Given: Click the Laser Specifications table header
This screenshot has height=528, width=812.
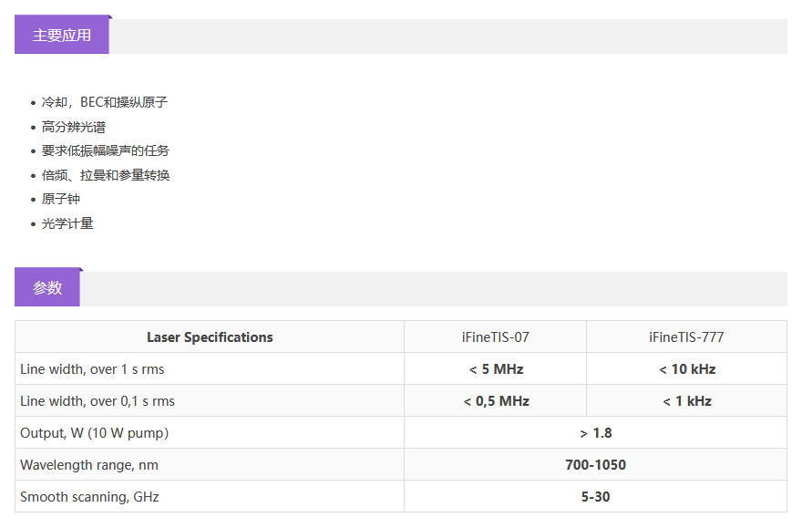Looking at the screenshot, I should 210,337.
